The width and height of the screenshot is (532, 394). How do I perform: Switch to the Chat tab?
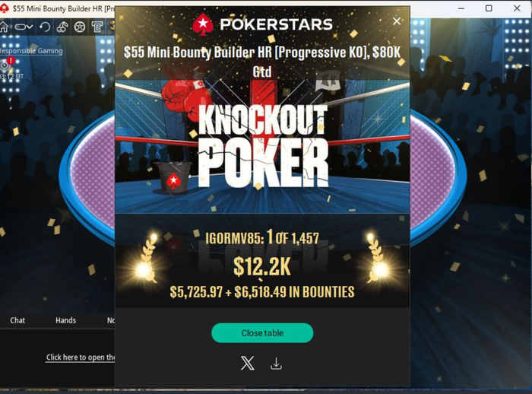pyautogui.click(x=17, y=320)
